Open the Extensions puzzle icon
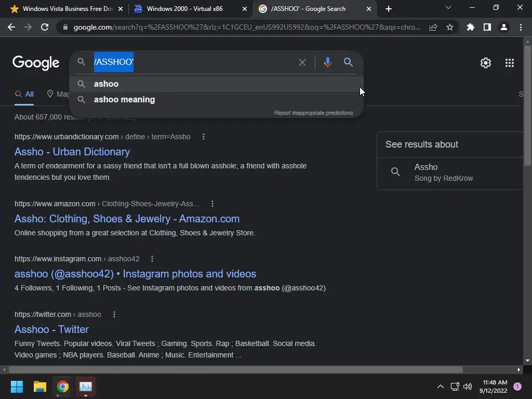The image size is (532, 399). coord(470,27)
